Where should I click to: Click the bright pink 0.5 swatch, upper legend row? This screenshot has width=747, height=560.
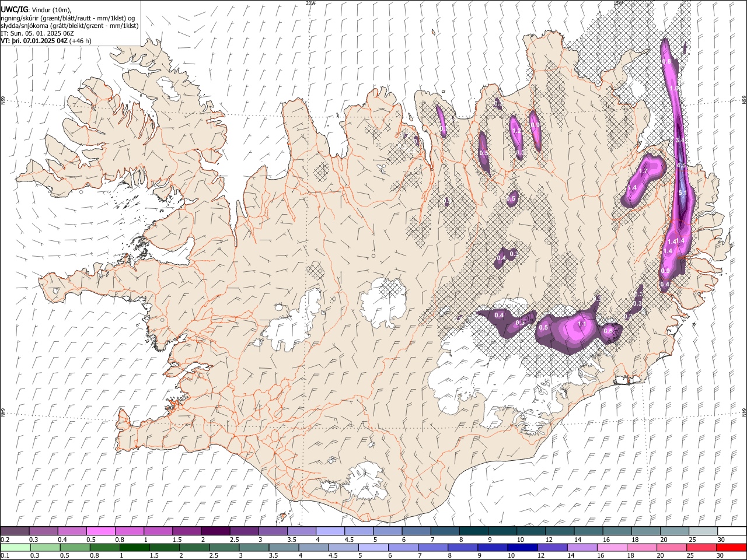100,531
